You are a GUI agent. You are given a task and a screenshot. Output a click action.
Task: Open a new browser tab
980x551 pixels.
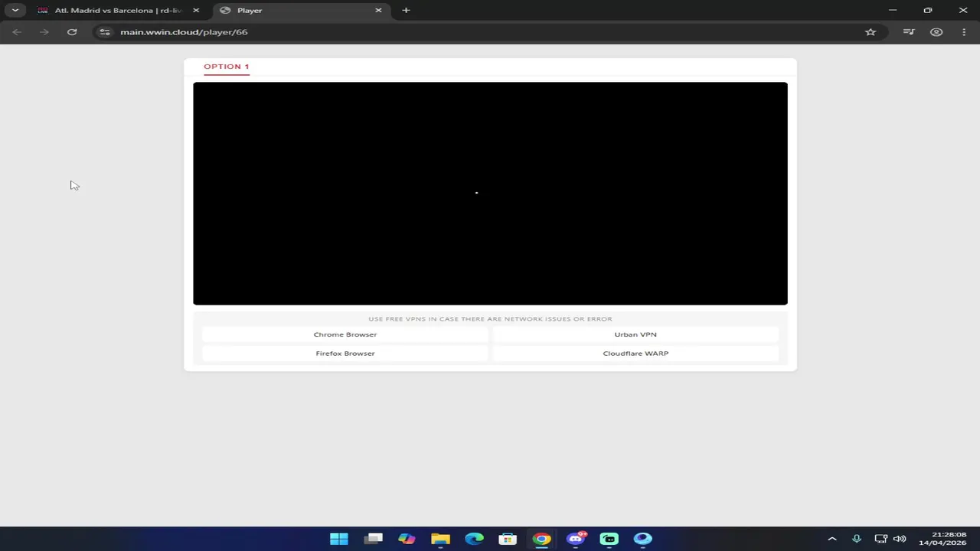click(406, 11)
